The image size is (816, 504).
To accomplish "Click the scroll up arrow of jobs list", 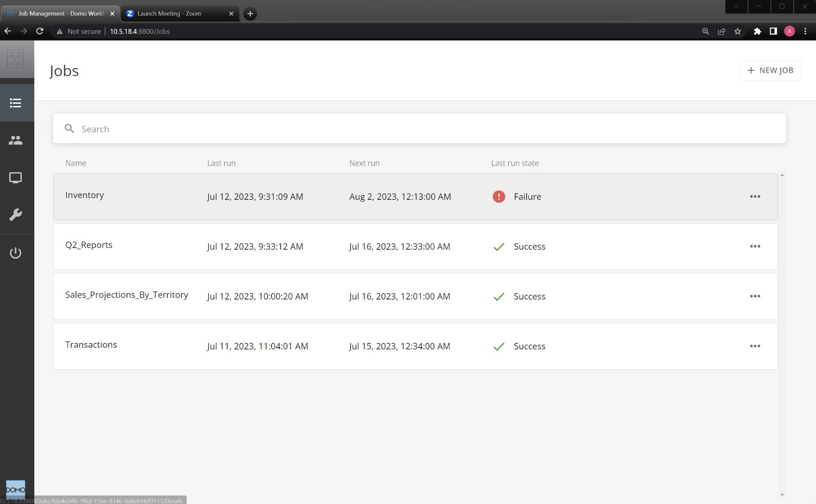I will coord(782,175).
